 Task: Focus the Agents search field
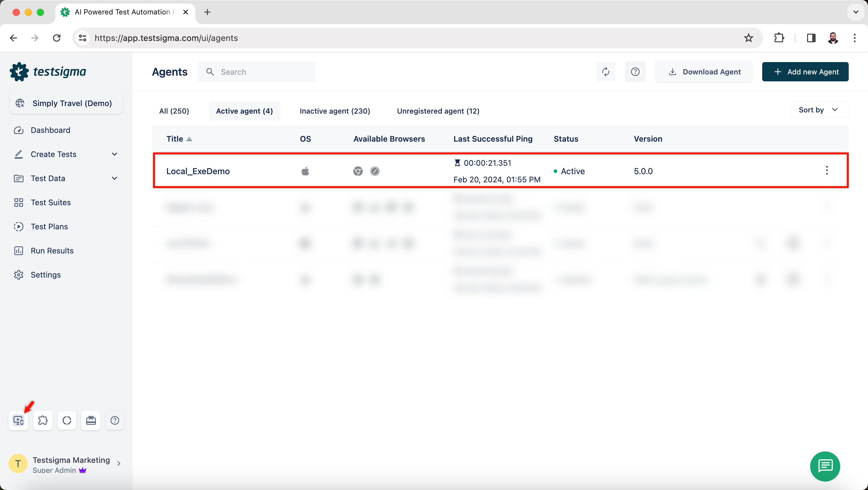coord(256,72)
